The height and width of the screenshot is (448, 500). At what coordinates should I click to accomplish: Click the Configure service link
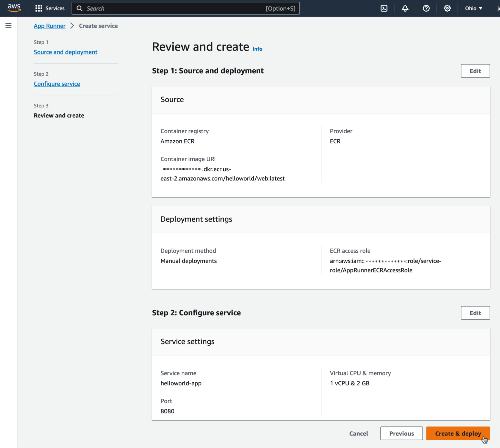click(57, 83)
